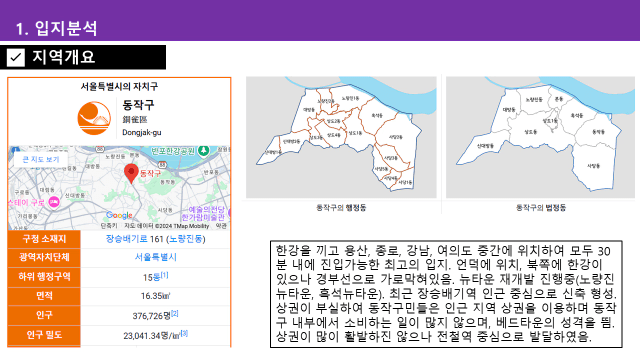This screenshot has width=640, height=360.
Task: Click the red map pin marker for 동작구
Action: (131, 173)
